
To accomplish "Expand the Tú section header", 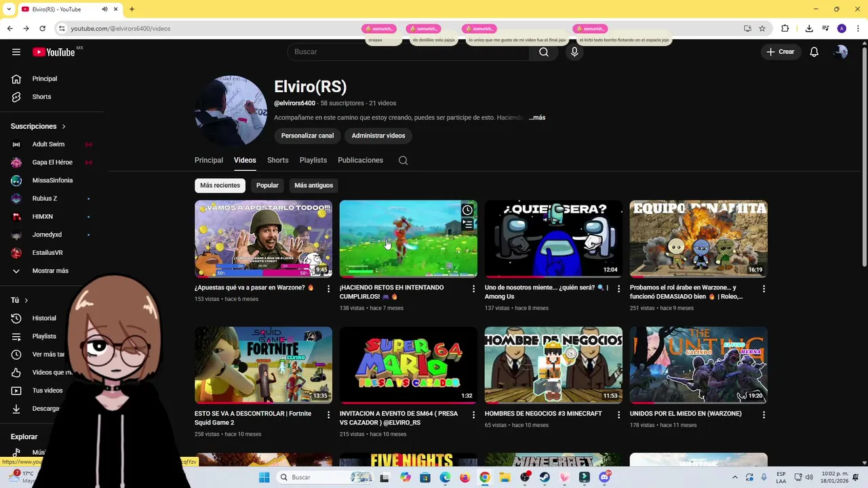I will click(20, 300).
